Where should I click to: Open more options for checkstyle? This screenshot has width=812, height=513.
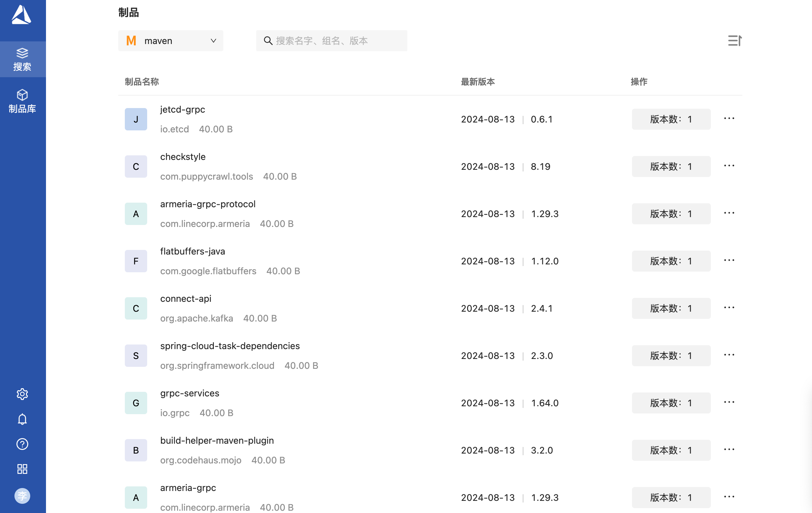pos(729,166)
